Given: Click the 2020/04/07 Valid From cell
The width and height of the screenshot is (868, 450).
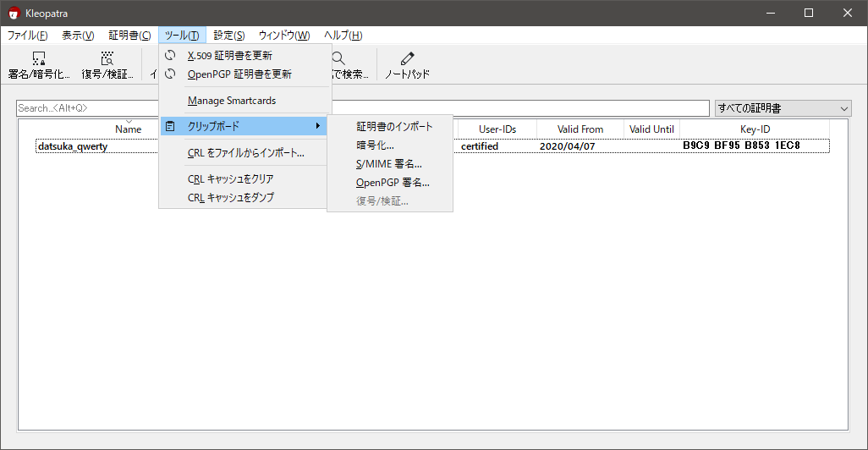Looking at the screenshot, I should tap(567, 146).
